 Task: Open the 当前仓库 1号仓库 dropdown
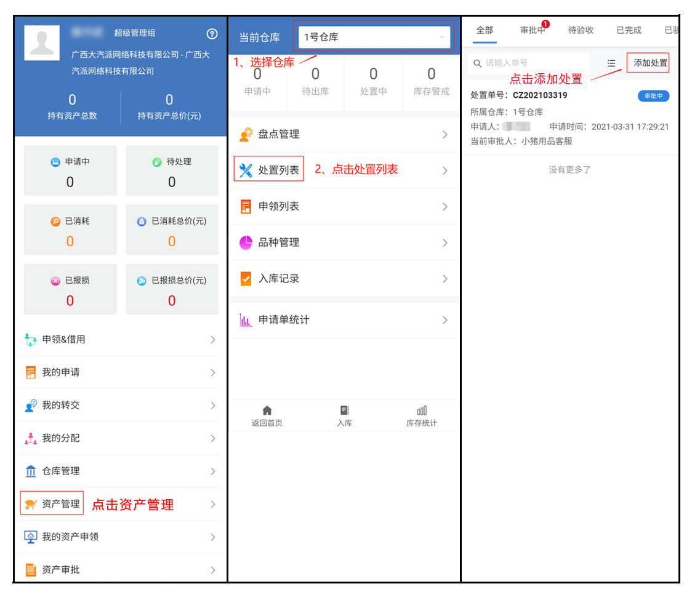pyautogui.click(x=374, y=37)
